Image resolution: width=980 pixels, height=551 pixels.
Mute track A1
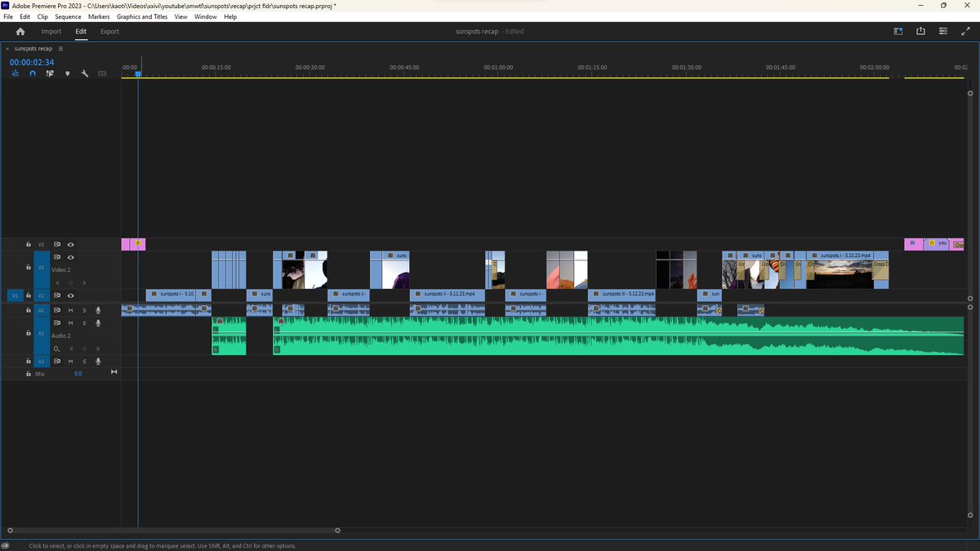point(71,310)
